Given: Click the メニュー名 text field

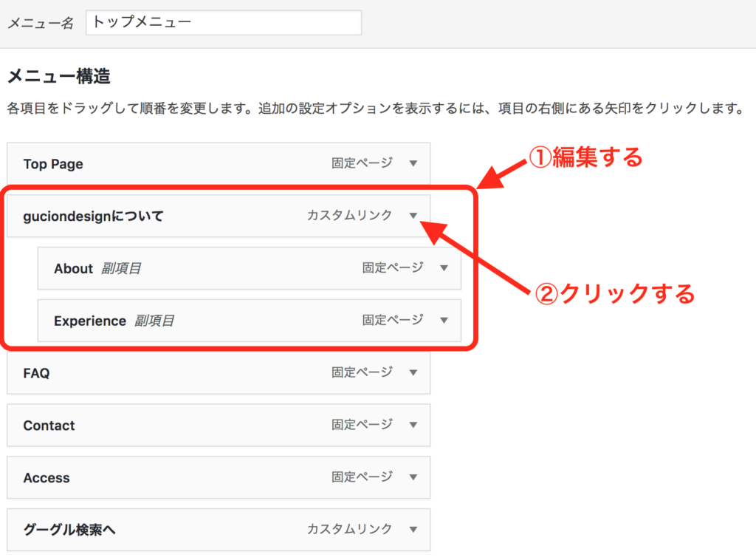Looking at the screenshot, I should coord(224,22).
